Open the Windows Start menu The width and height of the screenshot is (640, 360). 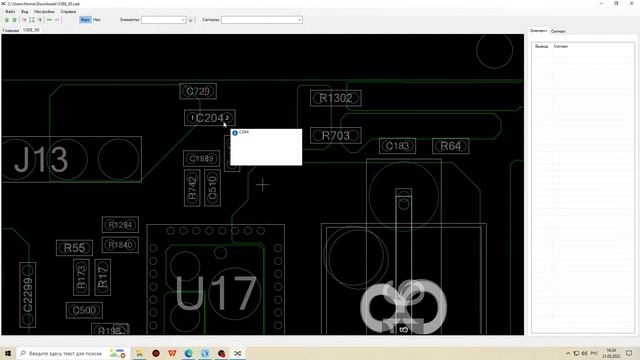[8, 353]
